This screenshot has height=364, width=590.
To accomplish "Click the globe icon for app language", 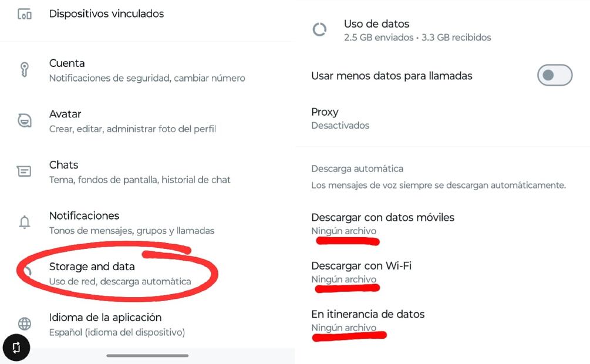I will pos(25,324).
